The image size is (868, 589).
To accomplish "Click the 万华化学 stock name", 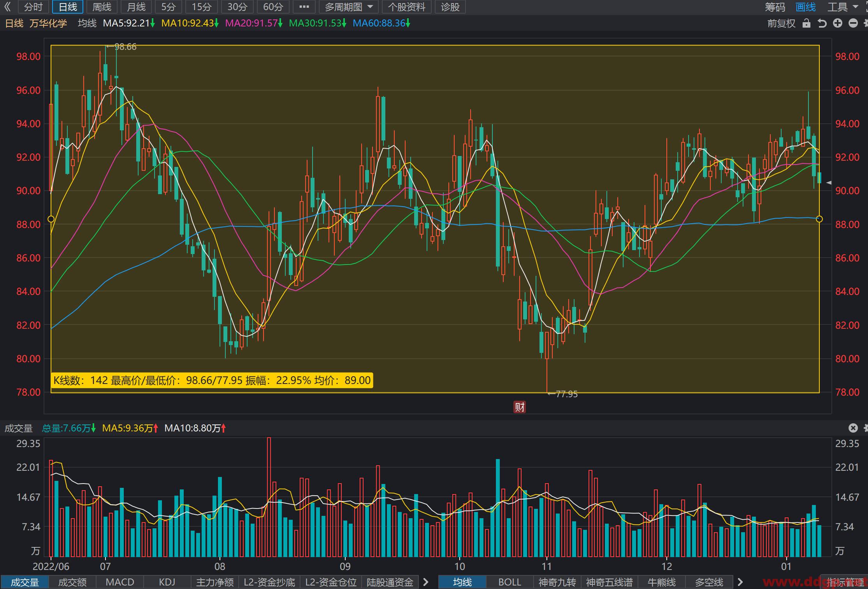I will (x=48, y=23).
